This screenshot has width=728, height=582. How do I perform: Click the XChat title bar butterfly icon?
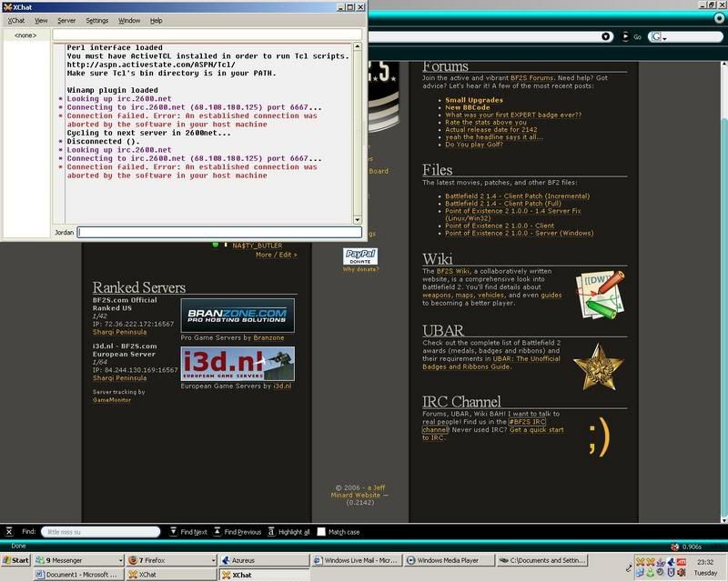tap(7, 7)
